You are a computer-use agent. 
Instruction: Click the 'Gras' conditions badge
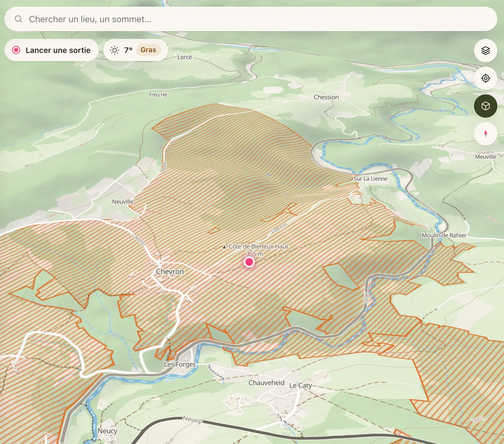pyautogui.click(x=148, y=50)
